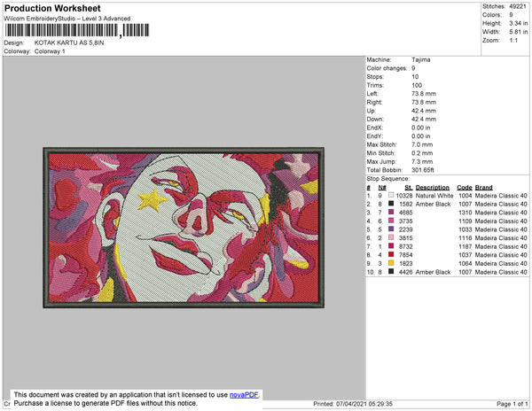532x411 pixels.
Task: Click the 'Brand' column header
Action: 483,188
